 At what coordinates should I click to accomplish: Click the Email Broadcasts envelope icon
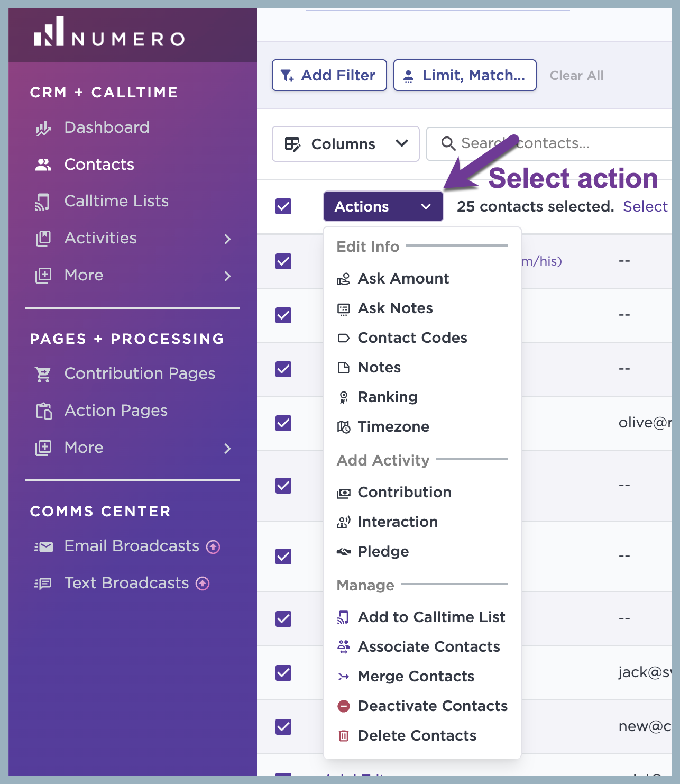43,546
